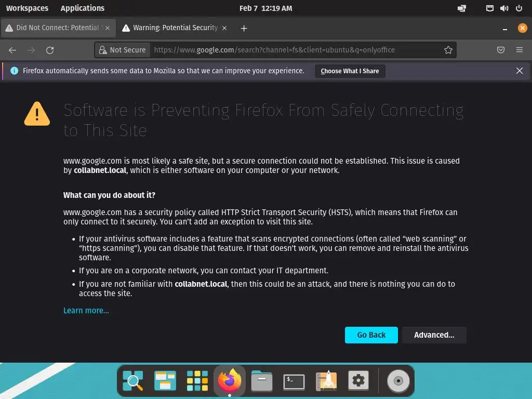
Task: Open the Firefox hamburger menu
Action: point(520,50)
